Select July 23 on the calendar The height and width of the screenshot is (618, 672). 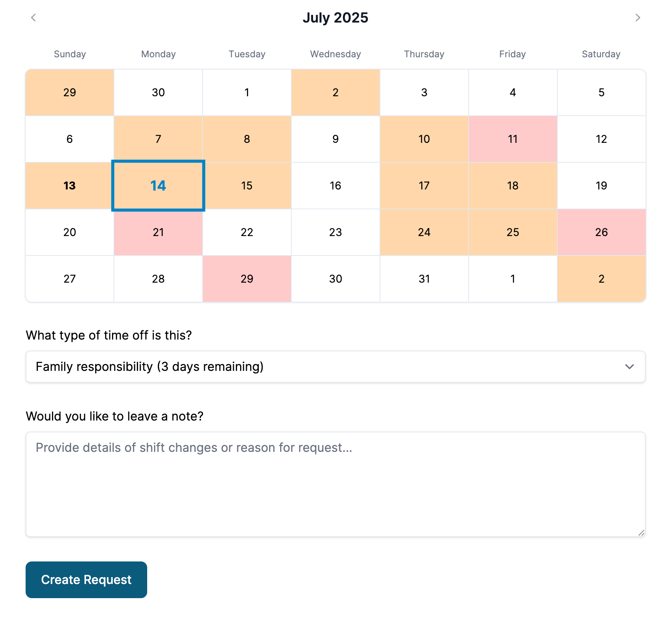pyautogui.click(x=335, y=232)
